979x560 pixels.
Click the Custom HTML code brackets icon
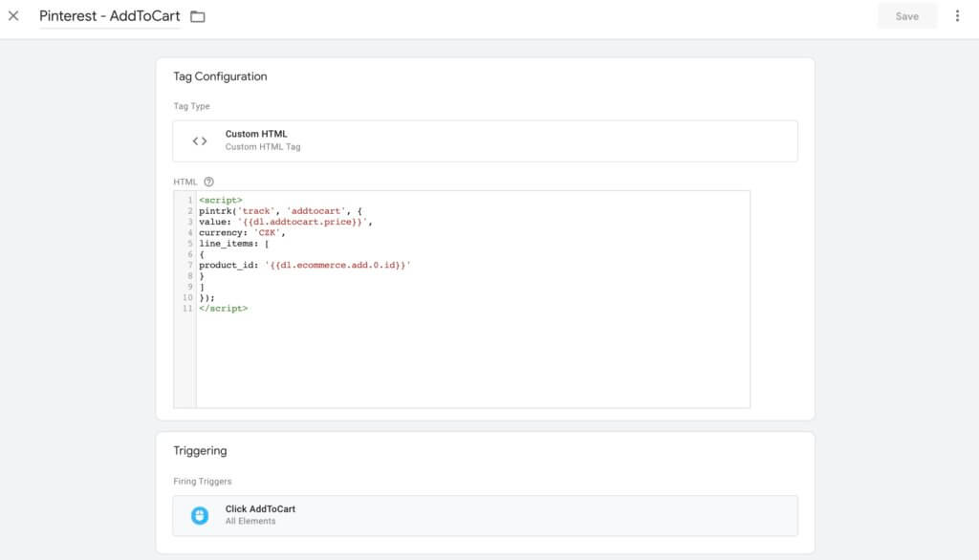pyautogui.click(x=200, y=141)
